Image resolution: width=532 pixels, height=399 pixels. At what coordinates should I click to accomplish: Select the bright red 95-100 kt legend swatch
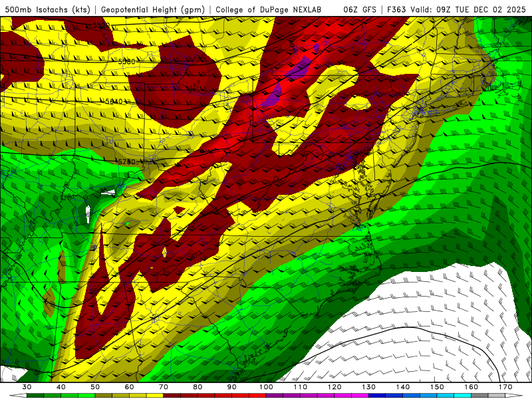pyautogui.click(x=257, y=396)
